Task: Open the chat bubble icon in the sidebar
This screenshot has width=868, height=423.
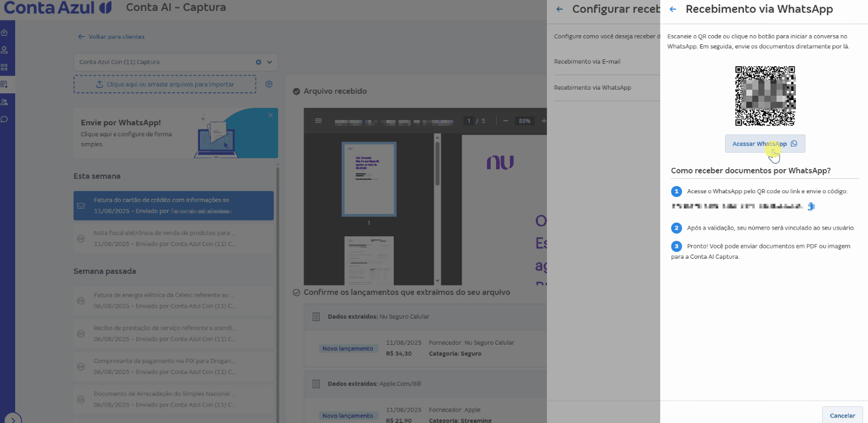Action: pos(5,119)
